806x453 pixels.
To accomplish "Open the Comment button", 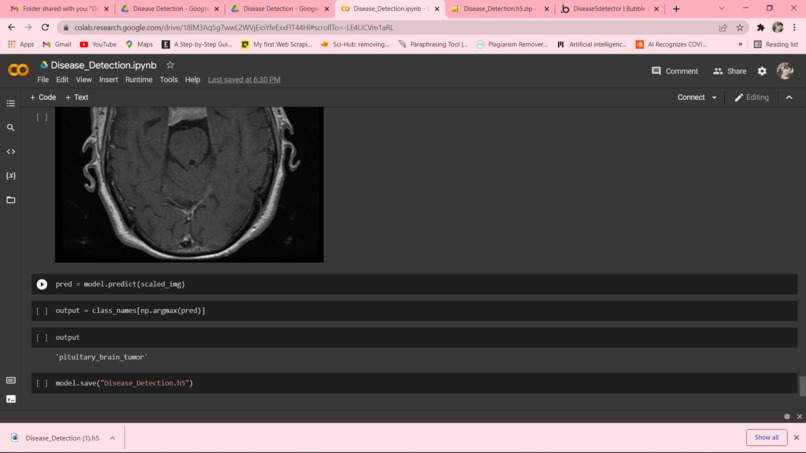I will pos(675,71).
